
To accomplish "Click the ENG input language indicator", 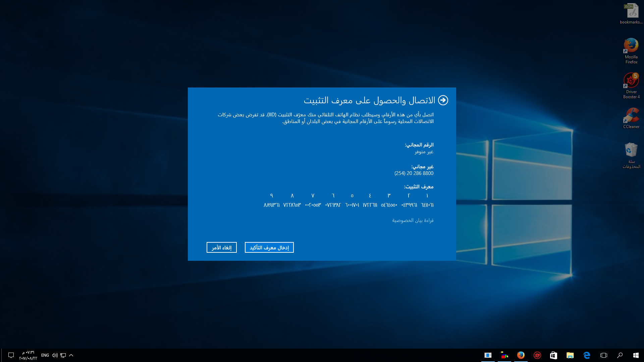I will 45,355.
